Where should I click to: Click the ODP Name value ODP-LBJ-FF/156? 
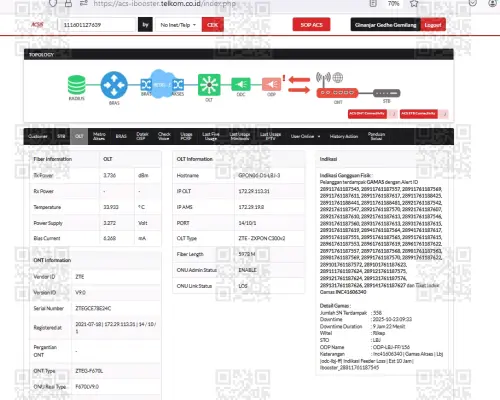[391, 347]
